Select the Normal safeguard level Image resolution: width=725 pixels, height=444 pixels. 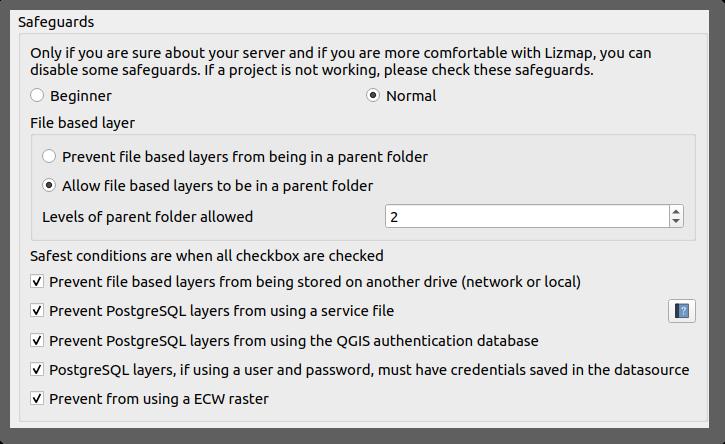tap(374, 96)
